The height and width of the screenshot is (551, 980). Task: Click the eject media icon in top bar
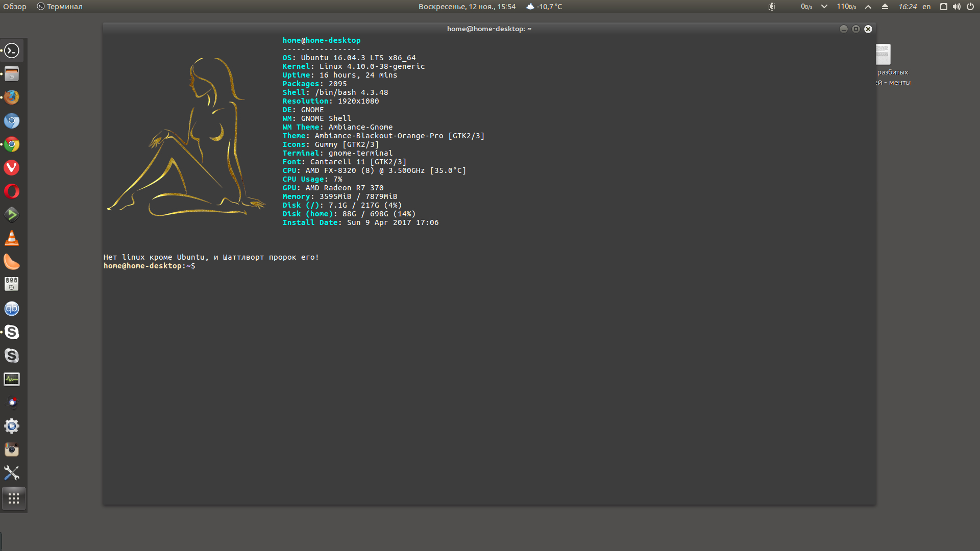[885, 7]
